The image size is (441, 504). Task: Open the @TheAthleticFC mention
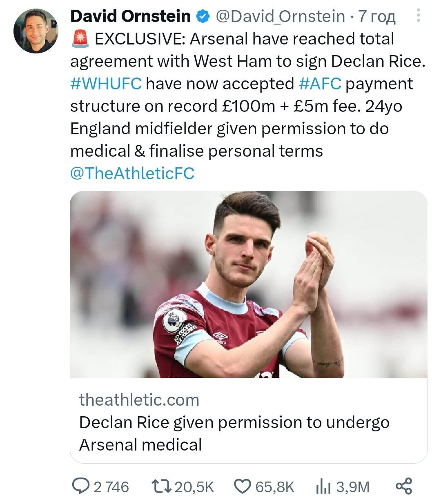(x=132, y=173)
